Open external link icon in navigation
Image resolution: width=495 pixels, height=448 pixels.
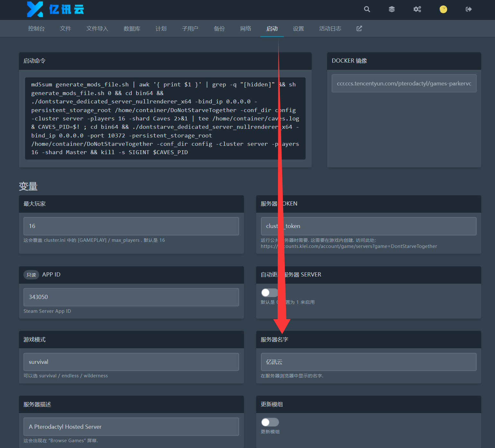[359, 29]
